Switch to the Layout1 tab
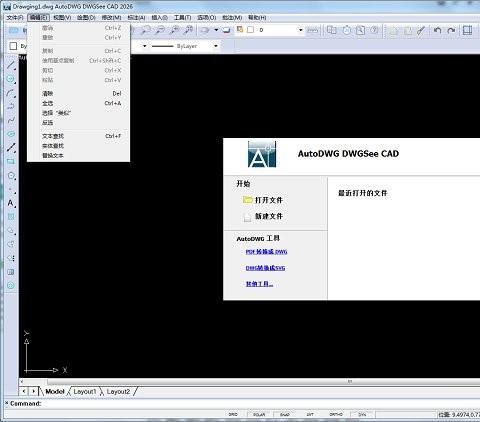Image resolution: width=480 pixels, height=422 pixels. [85, 391]
